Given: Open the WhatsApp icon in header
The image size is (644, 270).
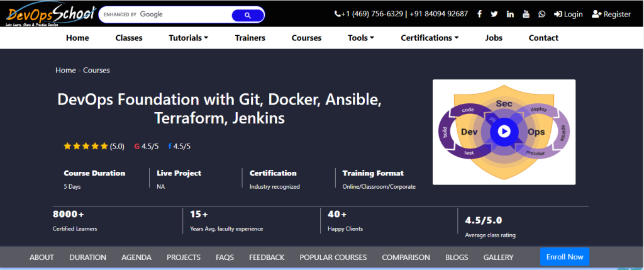Looking at the screenshot, I should (542, 14).
